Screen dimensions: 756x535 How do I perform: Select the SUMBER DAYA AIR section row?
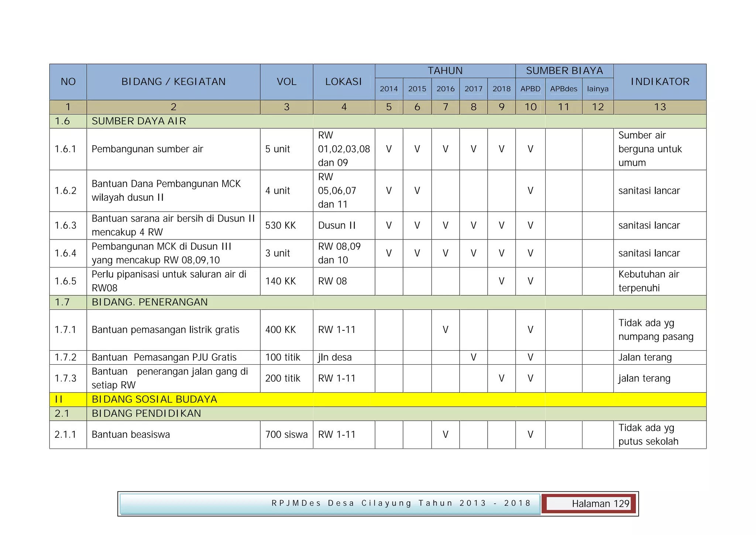point(139,121)
